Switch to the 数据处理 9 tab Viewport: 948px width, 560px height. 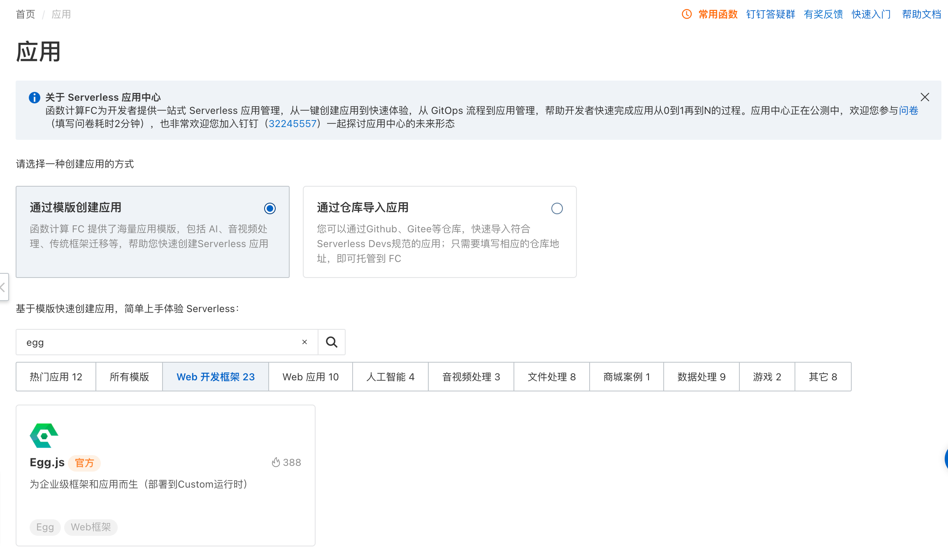click(702, 377)
